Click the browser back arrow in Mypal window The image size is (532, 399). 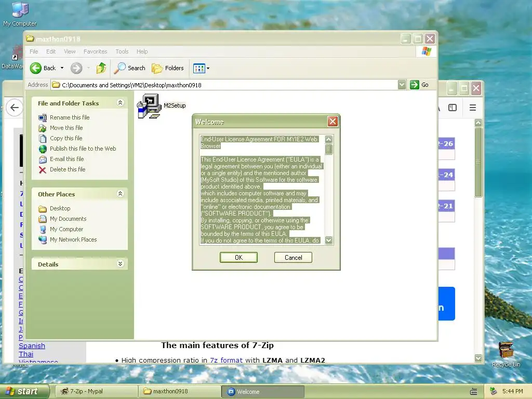pos(14,108)
